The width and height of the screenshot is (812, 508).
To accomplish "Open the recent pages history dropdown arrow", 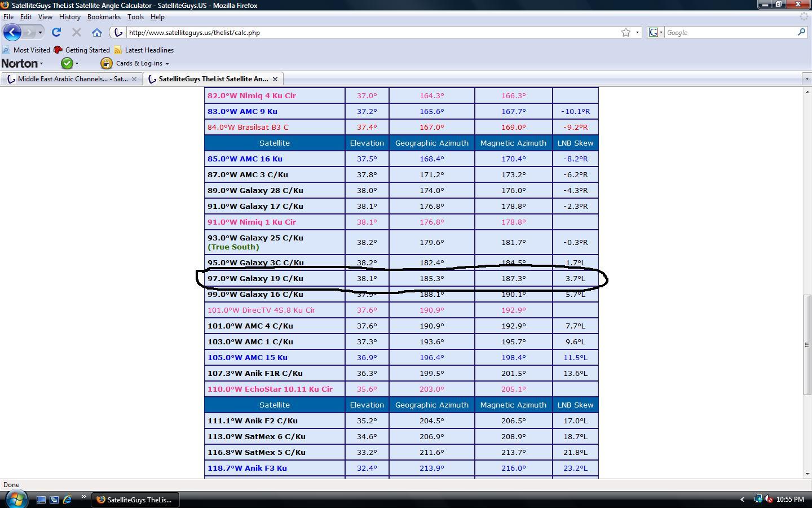I will (x=40, y=32).
